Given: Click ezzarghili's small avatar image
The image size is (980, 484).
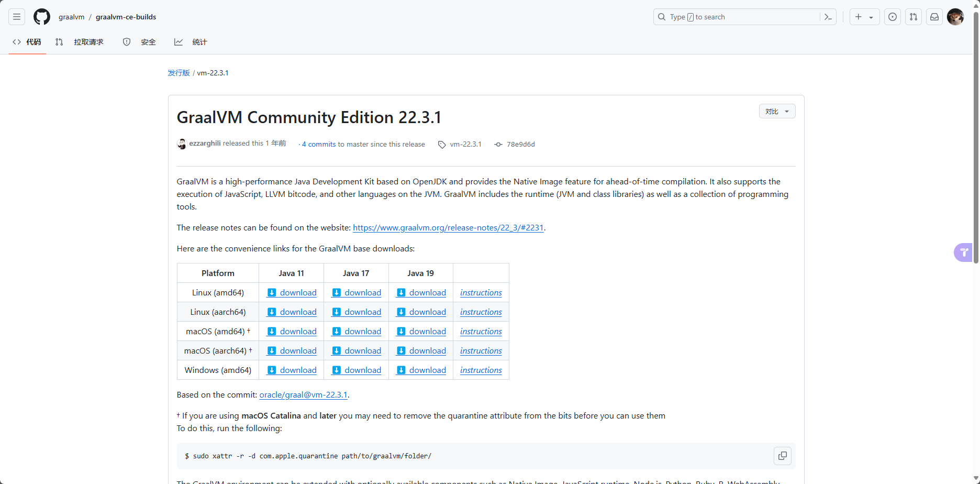Looking at the screenshot, I should point(182,144).
